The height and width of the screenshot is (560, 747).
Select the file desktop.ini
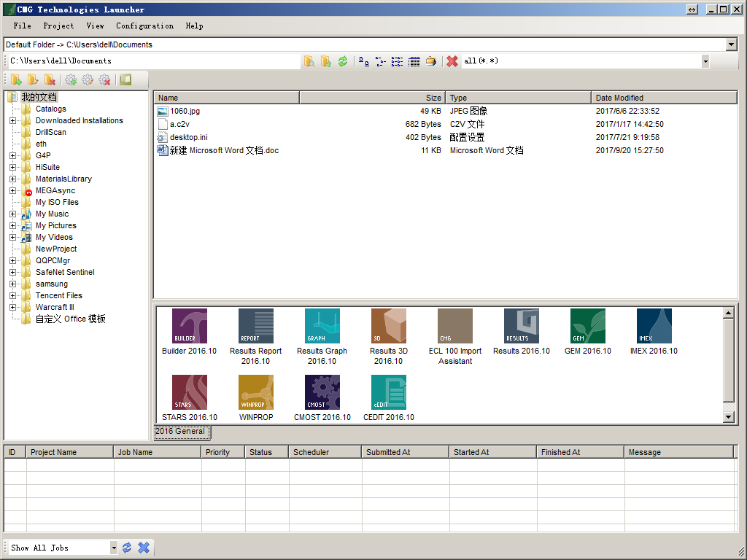tap(189, 138)
